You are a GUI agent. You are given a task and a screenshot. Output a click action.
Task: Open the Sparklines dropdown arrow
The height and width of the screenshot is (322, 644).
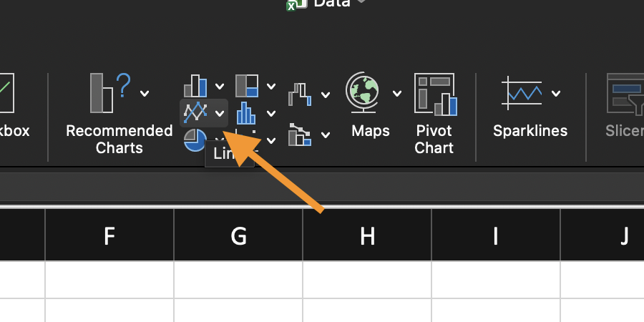click(556, 93)
